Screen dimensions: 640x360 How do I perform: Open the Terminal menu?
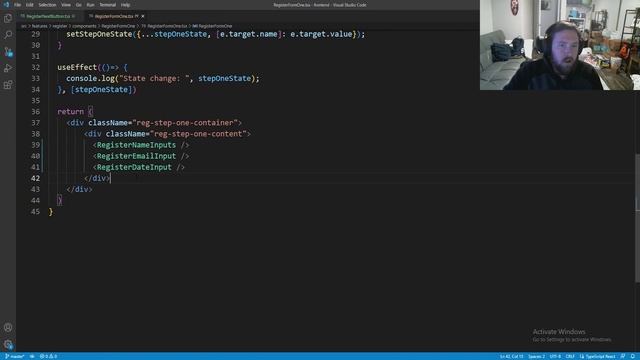click(108, 5)
